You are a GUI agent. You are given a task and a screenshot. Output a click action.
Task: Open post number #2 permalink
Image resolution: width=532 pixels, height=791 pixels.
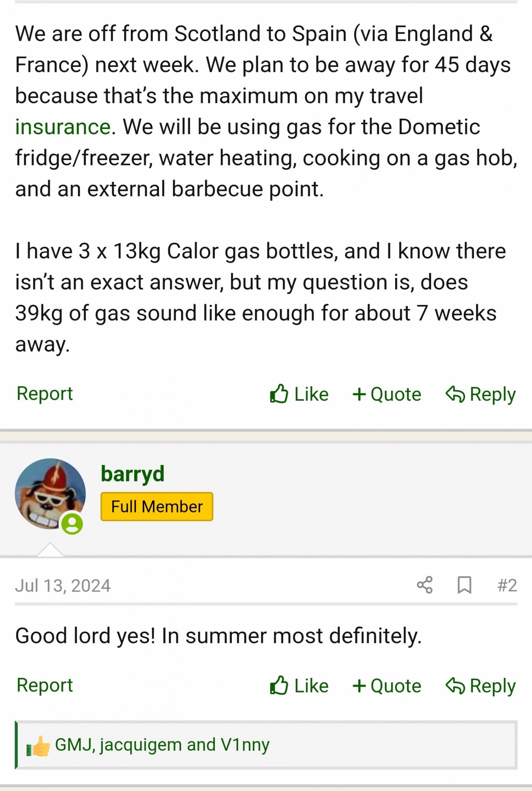pos(507,585)
